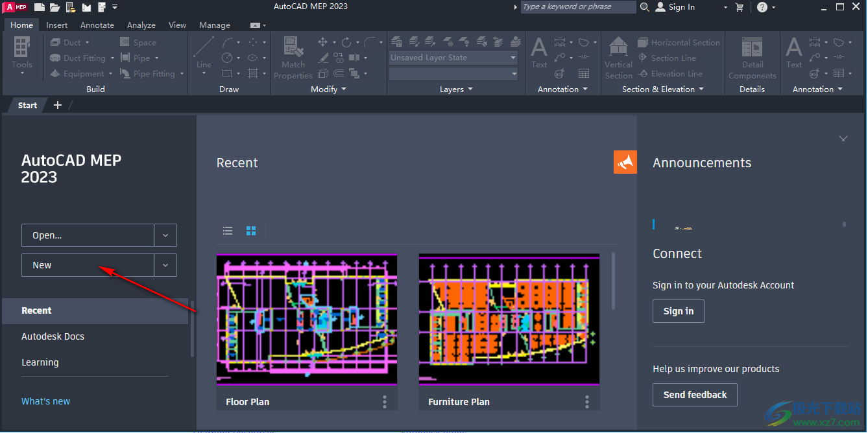Expand the Section & Elevation panel flyout
Viewport: 868px width, 433px height.
[662, 89]
